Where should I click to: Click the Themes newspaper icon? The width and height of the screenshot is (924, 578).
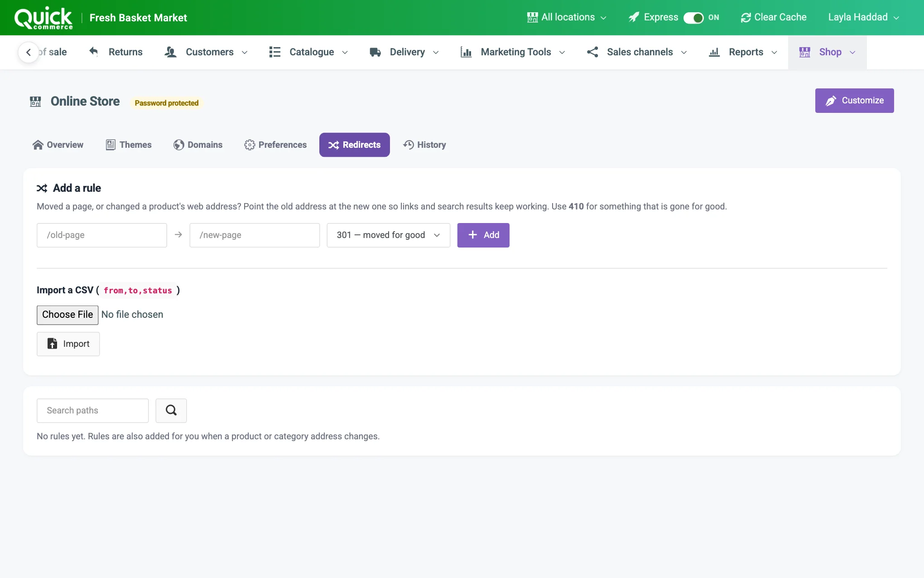click(111, 145)
